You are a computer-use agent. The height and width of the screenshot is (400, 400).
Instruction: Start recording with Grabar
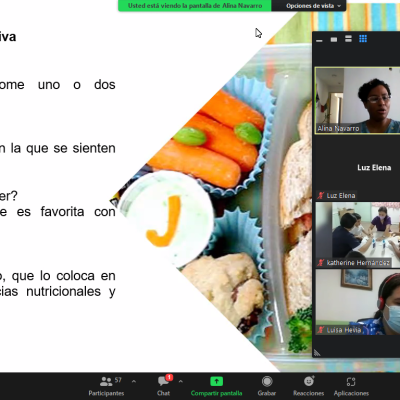(x=267, y=386)
